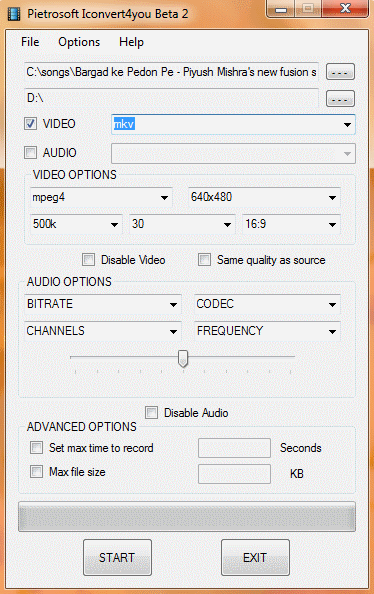The width and height of the screenshot is (374, 594).
Task: Click the KB file size input field
Action: [234, 474]
